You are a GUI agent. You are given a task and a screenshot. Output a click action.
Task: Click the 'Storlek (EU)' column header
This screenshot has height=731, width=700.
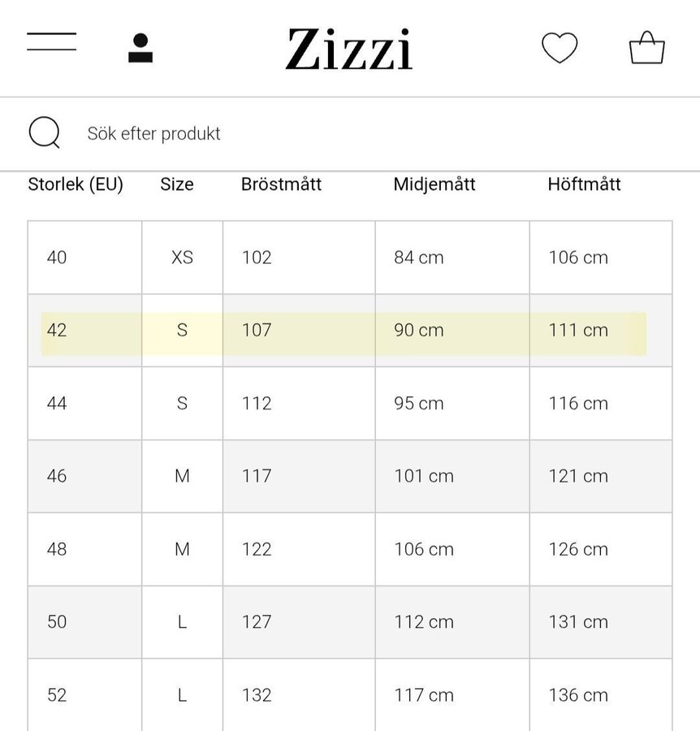[76, 184]
